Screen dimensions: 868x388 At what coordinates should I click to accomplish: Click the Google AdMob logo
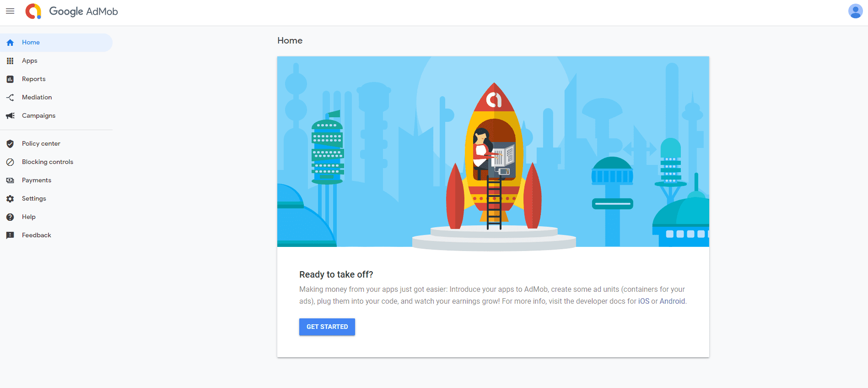point(72,11)
